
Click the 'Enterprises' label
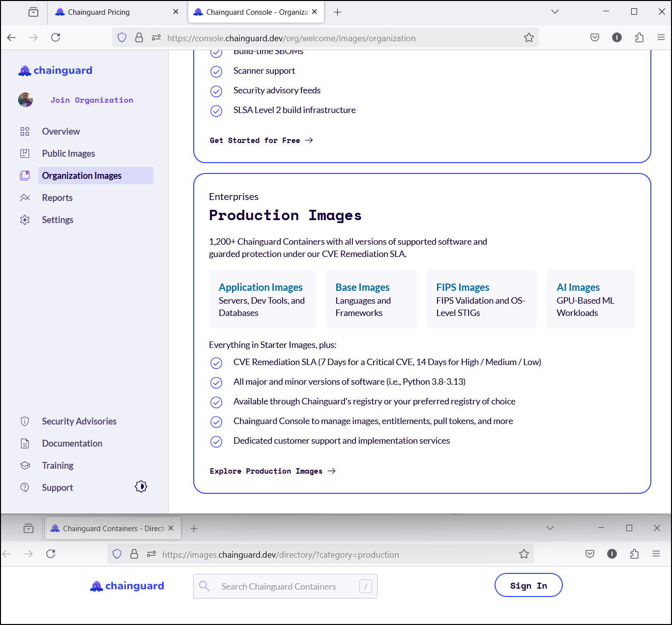coord(234,197)
